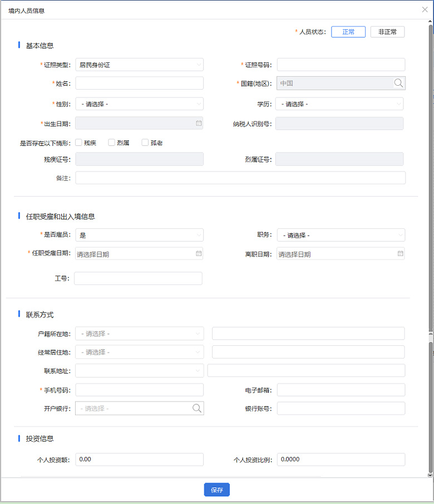Open the birth date calendar icon
434x504 pixels.
199,123
